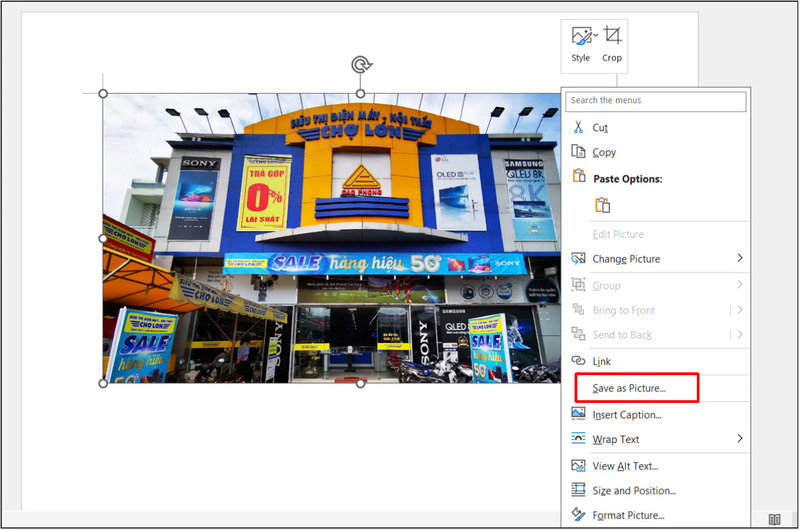Click the Wrap Text icon
800x530 pixels.
578,438
